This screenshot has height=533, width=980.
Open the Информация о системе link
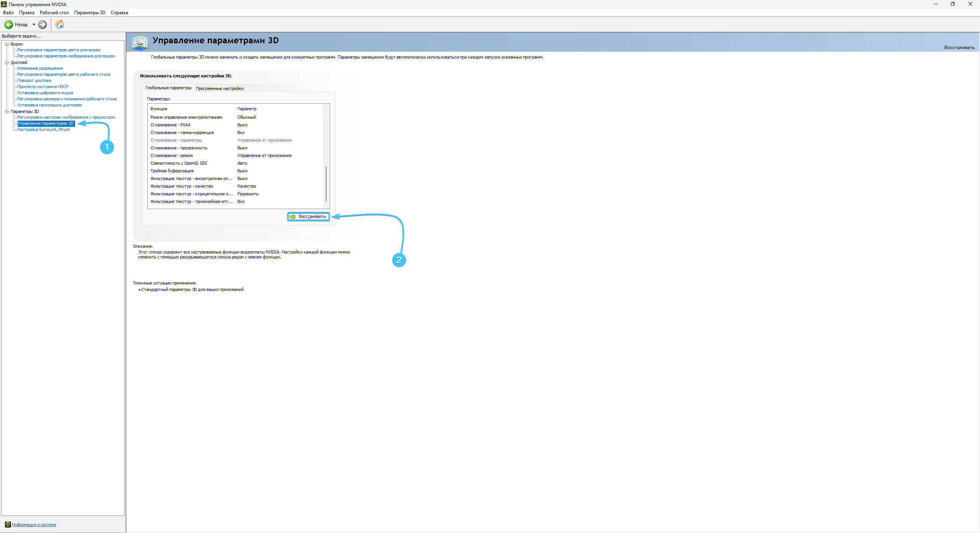(34, 525)
